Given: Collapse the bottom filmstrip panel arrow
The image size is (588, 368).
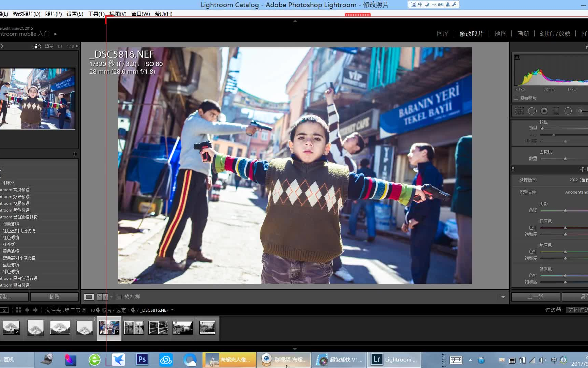Looking at the screenshot, I should tap(295, 349).
